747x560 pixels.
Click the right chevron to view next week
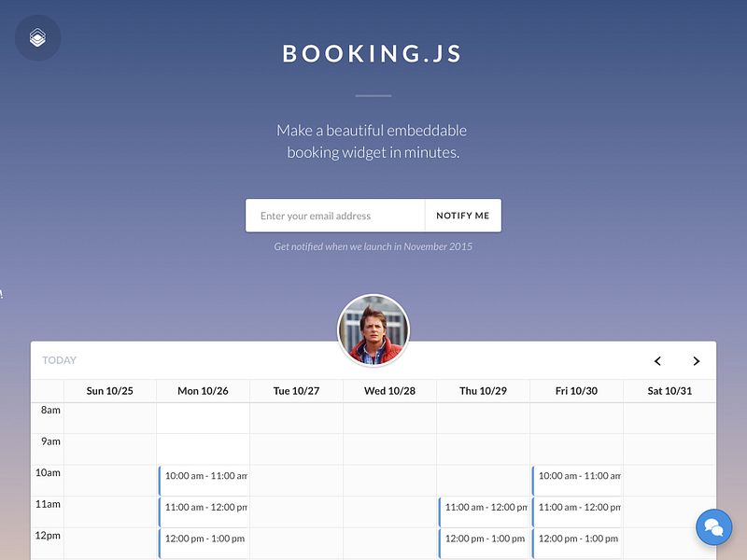point(697,360)
